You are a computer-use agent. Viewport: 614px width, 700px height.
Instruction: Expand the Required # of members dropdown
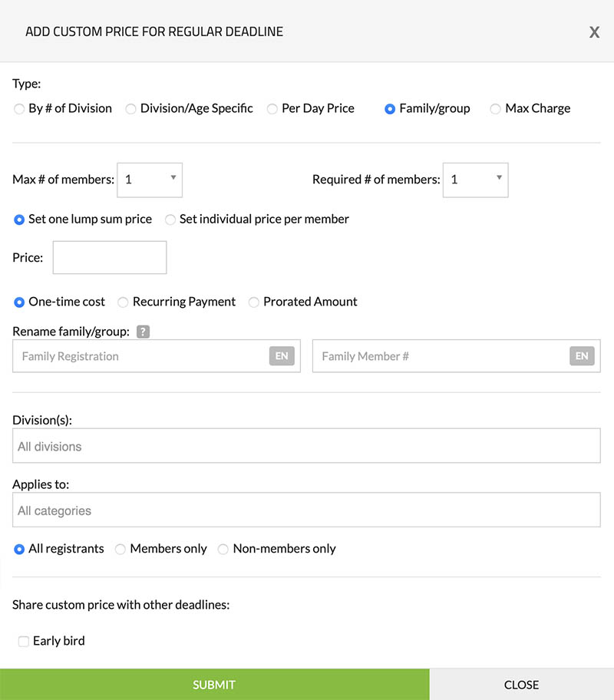[475, 180]
